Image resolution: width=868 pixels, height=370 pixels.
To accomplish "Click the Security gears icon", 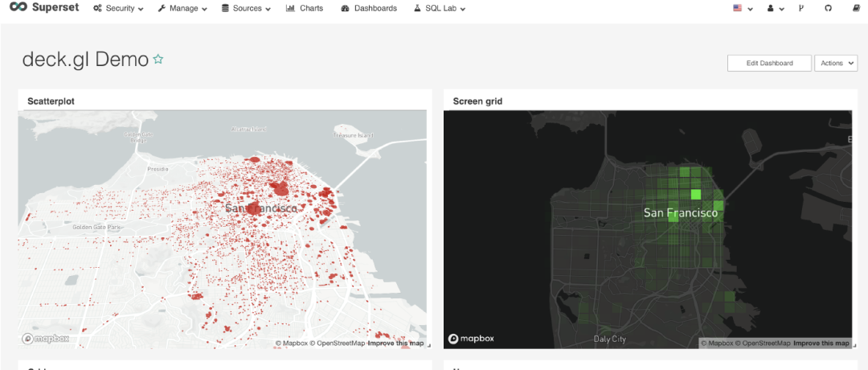I will [97, 8].
